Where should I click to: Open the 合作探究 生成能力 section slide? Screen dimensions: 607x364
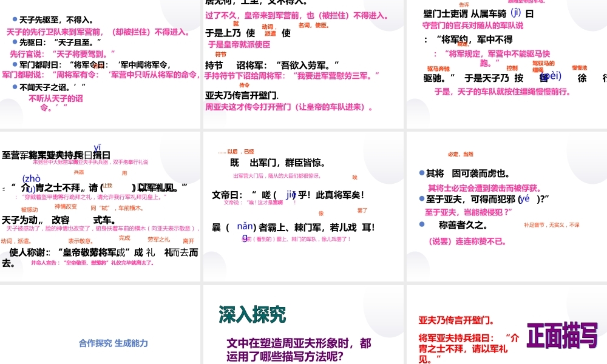[100, 325]
